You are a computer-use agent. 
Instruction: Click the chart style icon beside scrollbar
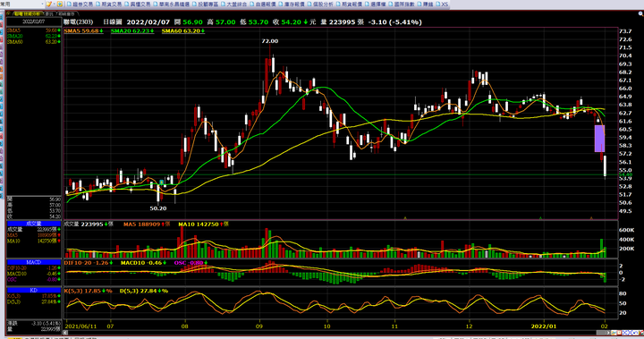(x=614, y=333)
